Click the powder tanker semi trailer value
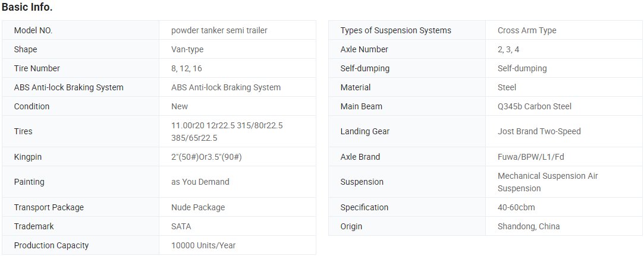Screen dimensions: 644x256 point(219,30)
